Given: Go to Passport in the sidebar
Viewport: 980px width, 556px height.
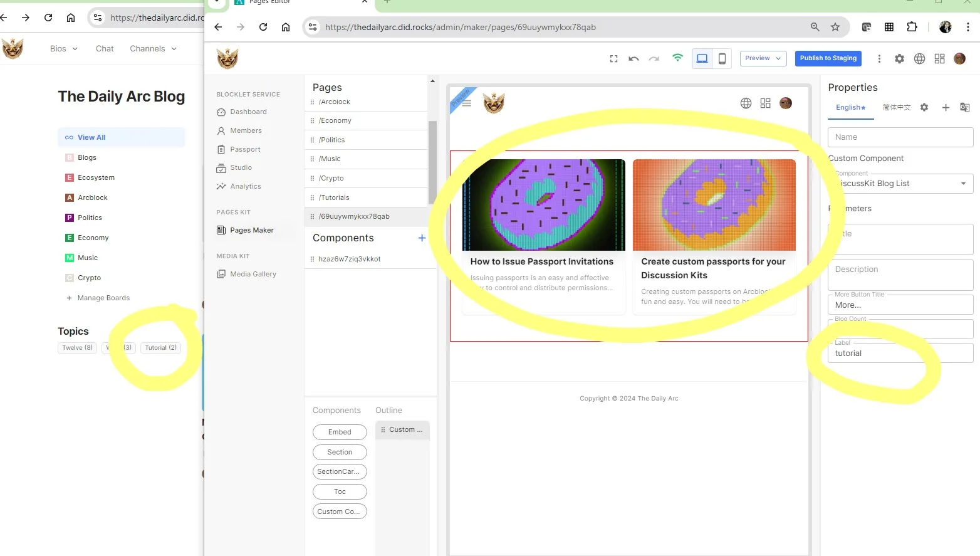Looking at the screenshot, I should click(x=245, y=150).
